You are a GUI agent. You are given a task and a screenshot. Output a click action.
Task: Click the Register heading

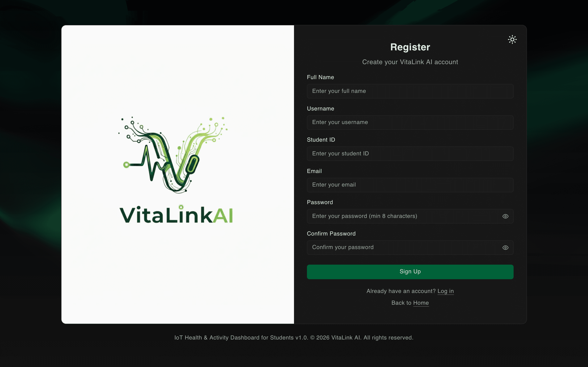coord(410,47)
